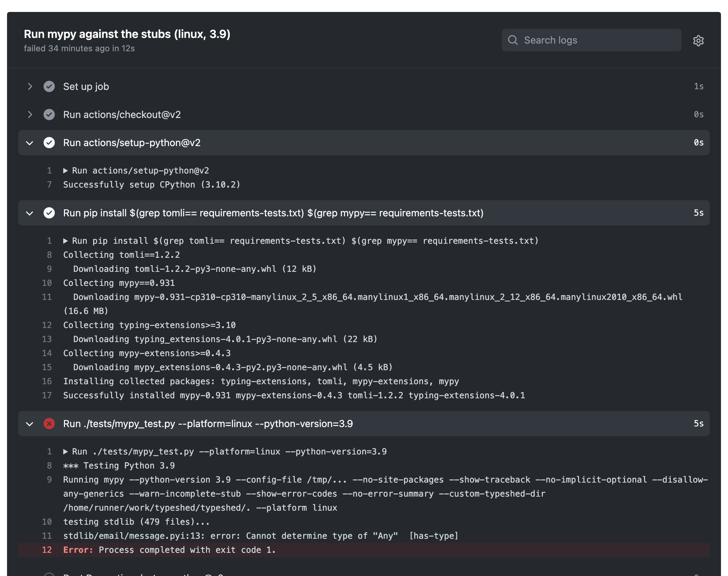Click log line 'Collecting typing-extensions>=3.10'
This screenshot has width=728, height=576.
point(149,325)
